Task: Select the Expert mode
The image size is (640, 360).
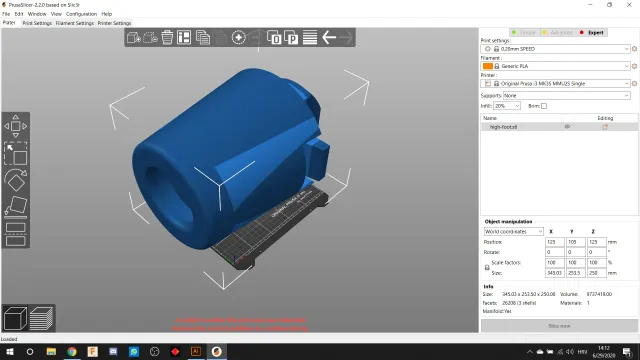Action: point(592,33)
